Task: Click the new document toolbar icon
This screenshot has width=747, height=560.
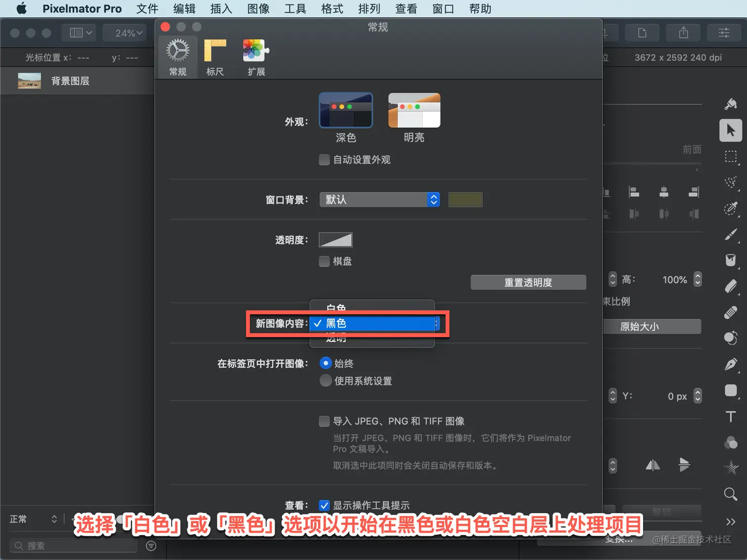Action: (x=642, y=33)
